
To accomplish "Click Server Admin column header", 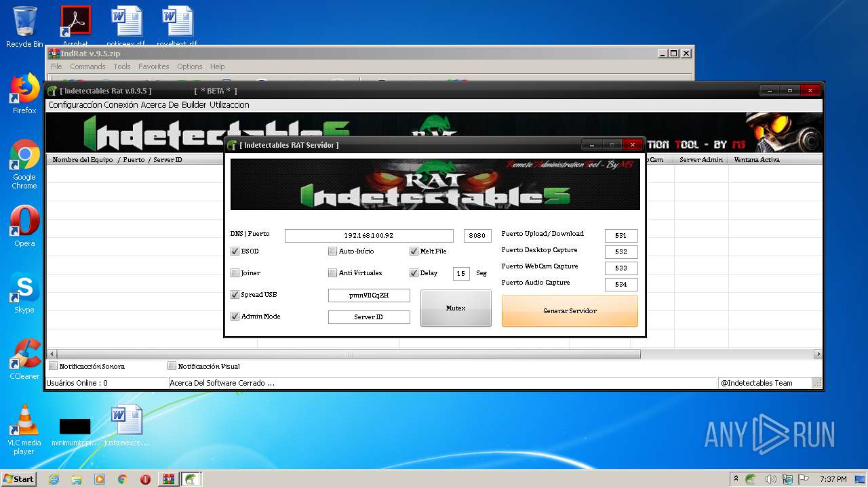I will click(701, 160).
